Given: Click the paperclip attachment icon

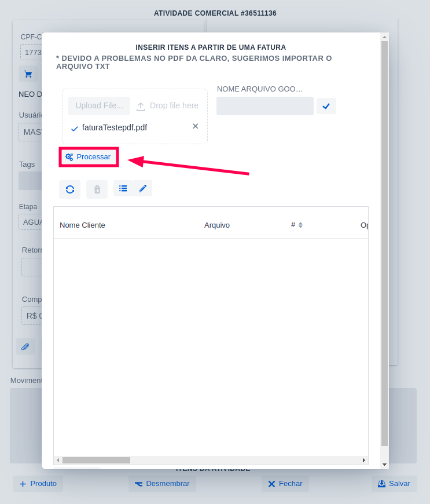Looking at the screenshot, I should pos(25,346).
